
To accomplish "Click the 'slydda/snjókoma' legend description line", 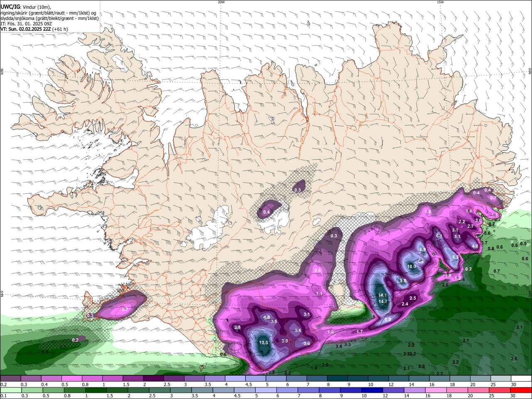I will point(49,18).
